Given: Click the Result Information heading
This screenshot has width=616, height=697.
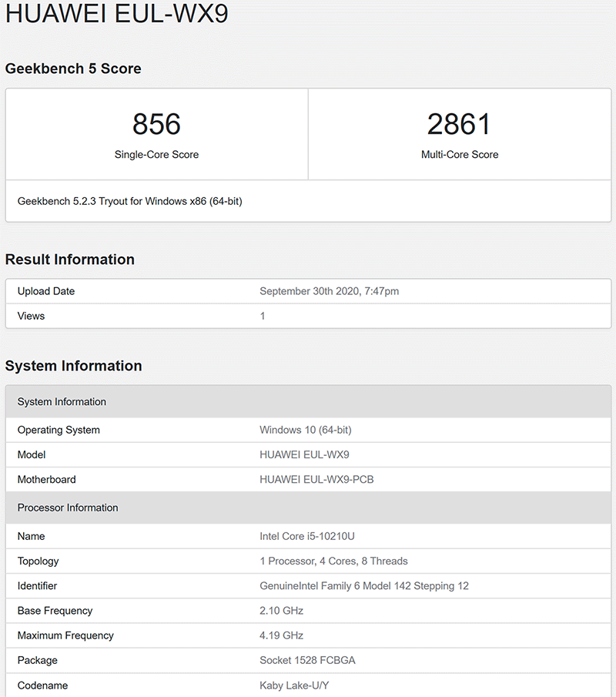Looking at the screenshot, I should (70, 259).
